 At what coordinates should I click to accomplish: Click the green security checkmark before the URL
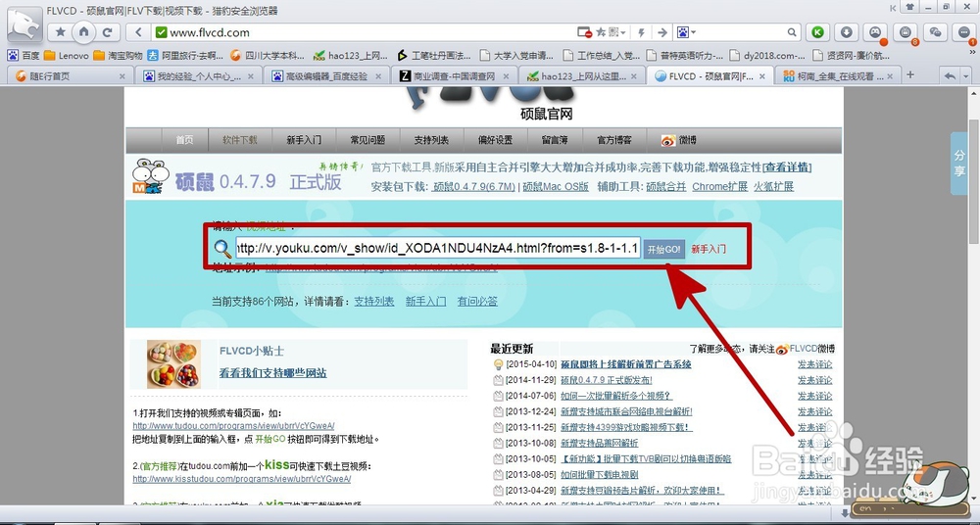pyautogui.click(x=161, y=32)
